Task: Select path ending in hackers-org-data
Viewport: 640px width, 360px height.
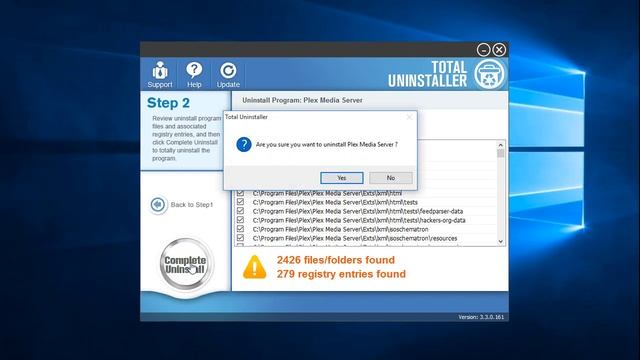Action: pos(359,220)
